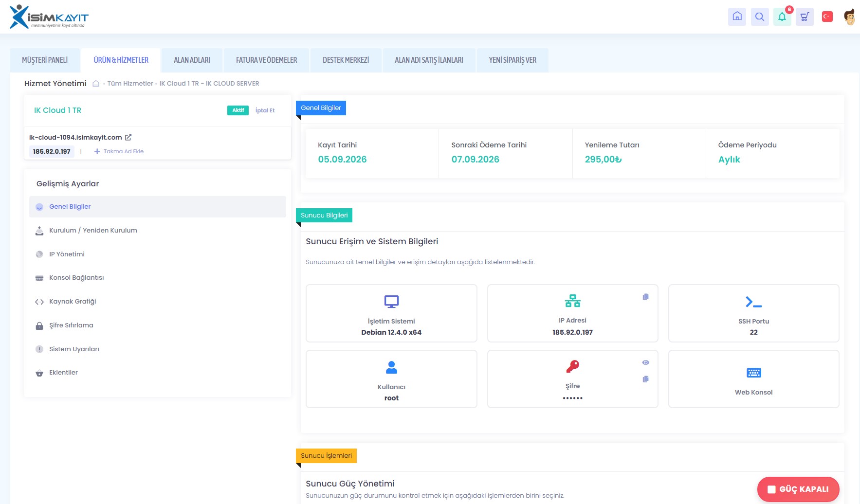The width and height of the screenshot is (860, 504).
Task: Click the Sonraki Ödeme Tarihi 07.09.2026 value
Action: 475,160
